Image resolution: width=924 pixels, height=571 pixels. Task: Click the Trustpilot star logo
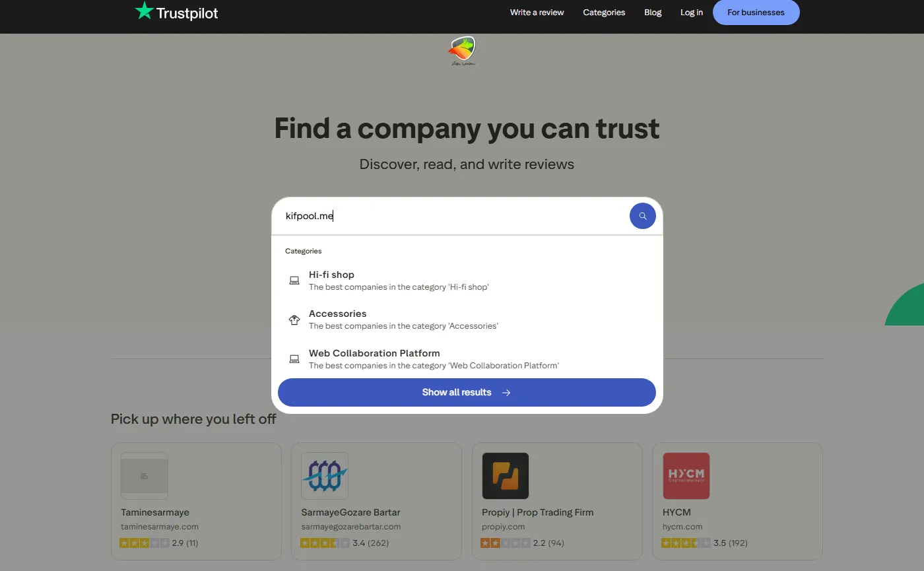click(144, 11)
